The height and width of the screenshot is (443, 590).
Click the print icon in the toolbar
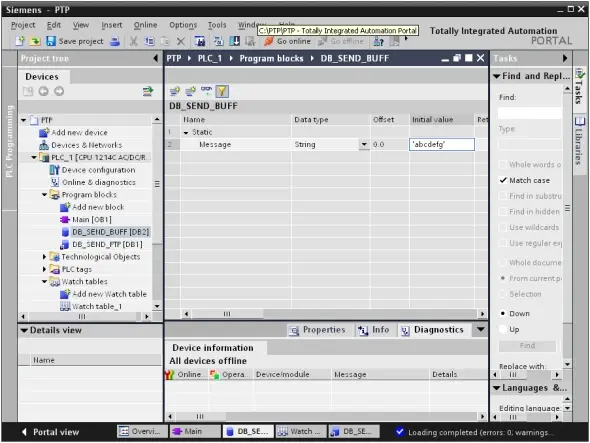tap(115, 41)
